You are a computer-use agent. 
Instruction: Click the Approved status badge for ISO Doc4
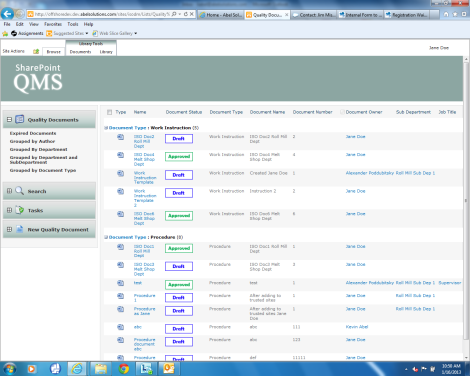[179, 157]
